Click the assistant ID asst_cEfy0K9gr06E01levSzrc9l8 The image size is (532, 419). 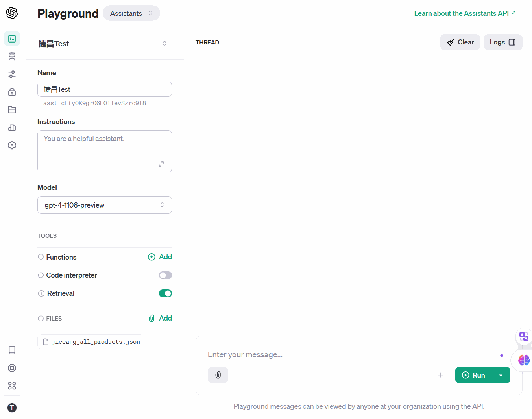94,103
